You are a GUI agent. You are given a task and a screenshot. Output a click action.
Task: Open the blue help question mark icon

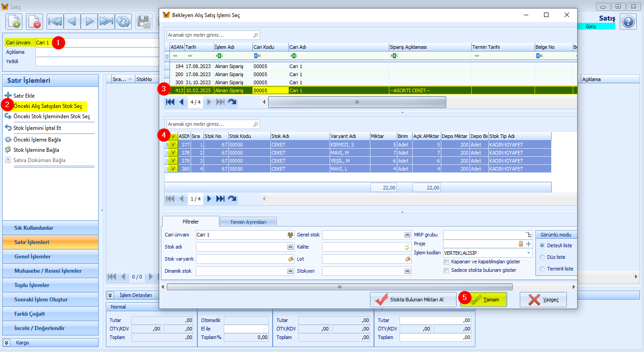(x=628, y=21)
